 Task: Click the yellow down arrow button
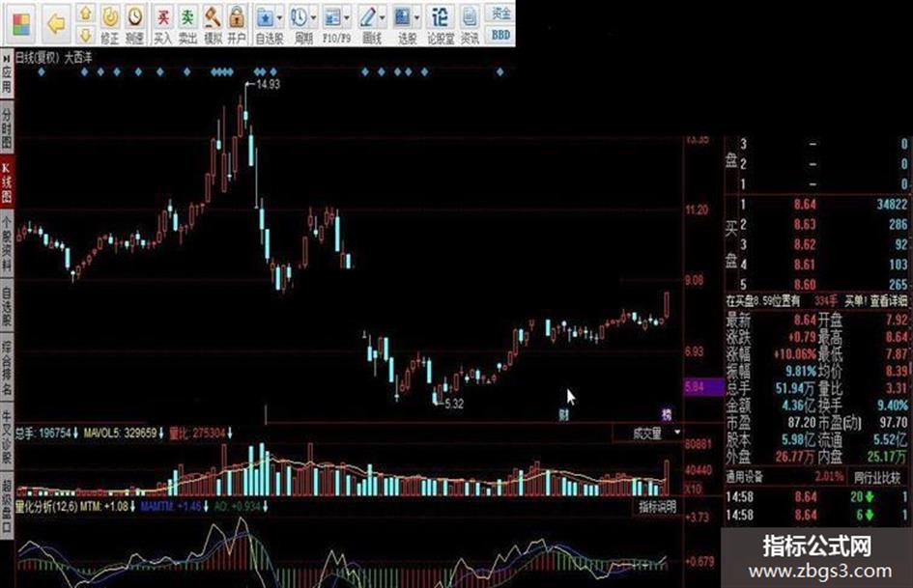click(x=86, y=35)
